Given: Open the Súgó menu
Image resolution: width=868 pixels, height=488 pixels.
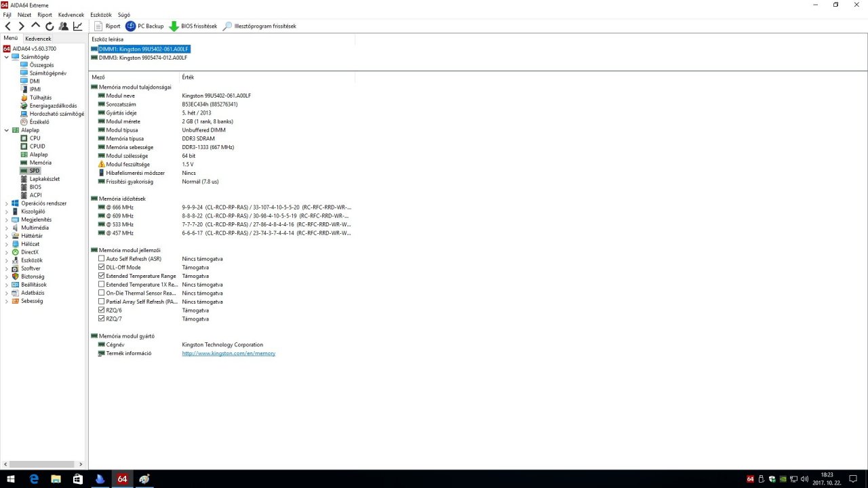Looking at the screenshot, I should point(124,14).
